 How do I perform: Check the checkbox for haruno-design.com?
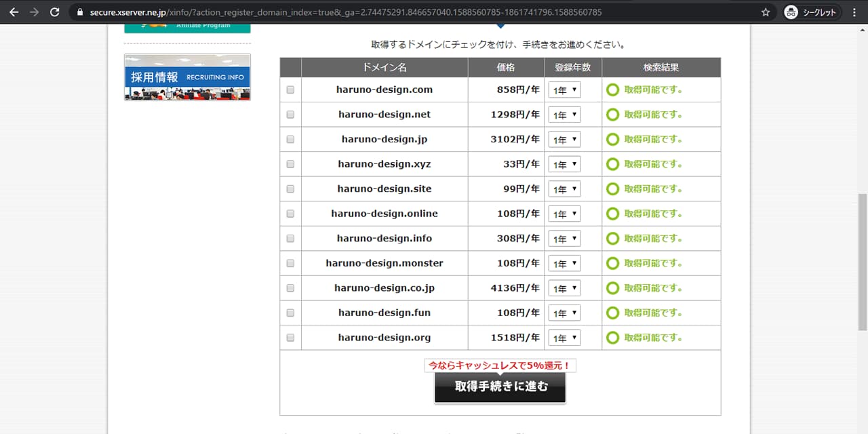pyautogui.click(x=290, y=90)
